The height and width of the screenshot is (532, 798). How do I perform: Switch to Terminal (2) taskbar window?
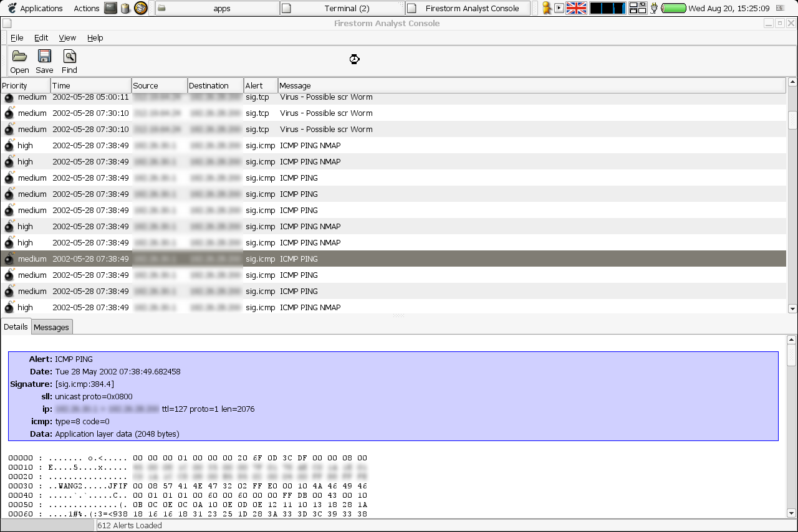(342, 8)
